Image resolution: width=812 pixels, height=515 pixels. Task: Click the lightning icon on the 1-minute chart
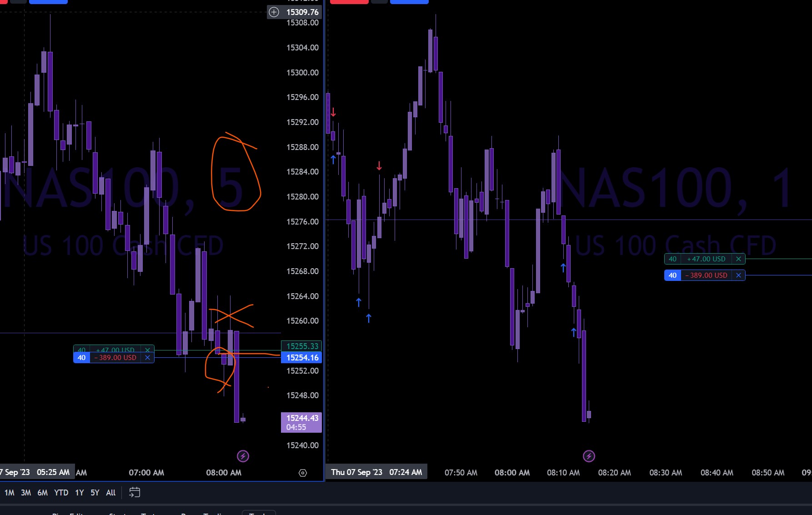click(x=589, y=456)
